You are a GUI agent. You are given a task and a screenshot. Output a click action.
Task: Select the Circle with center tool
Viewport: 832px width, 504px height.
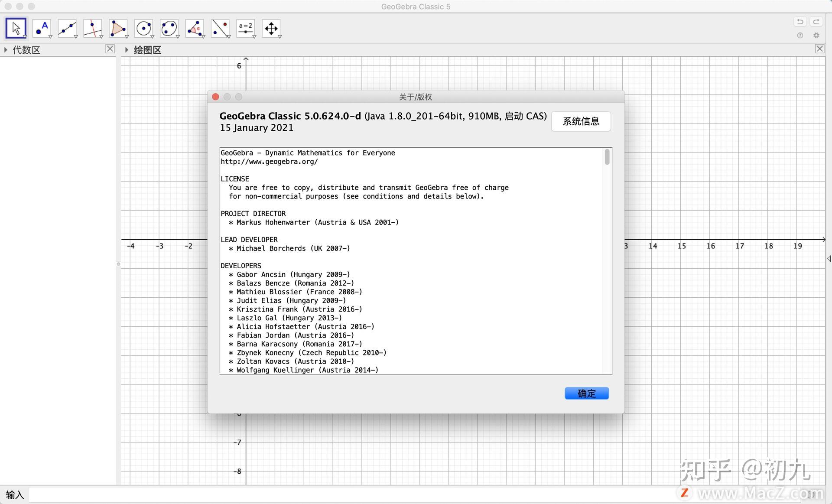pyautogui.click(x=144, y=29)
